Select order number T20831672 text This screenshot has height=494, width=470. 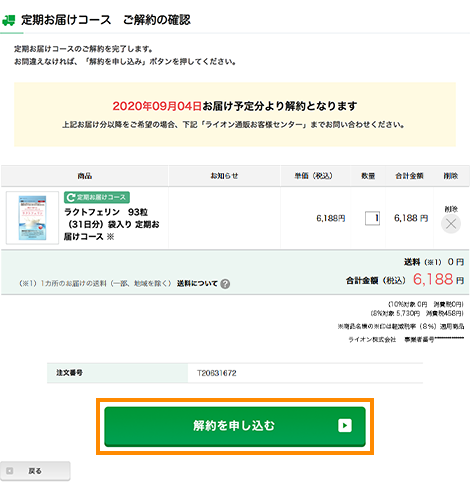coord(217,373)
